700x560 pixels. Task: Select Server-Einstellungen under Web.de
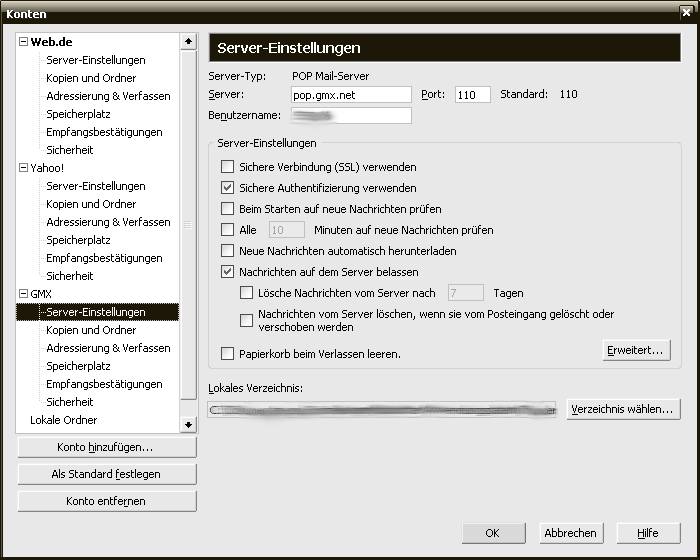pos(96,60)
